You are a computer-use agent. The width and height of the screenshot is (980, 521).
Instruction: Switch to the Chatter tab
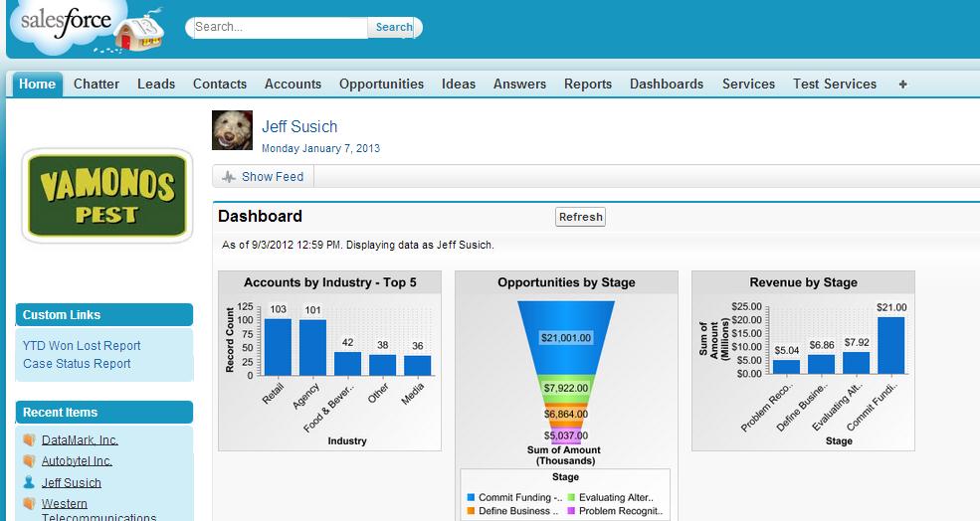(97, 85)
